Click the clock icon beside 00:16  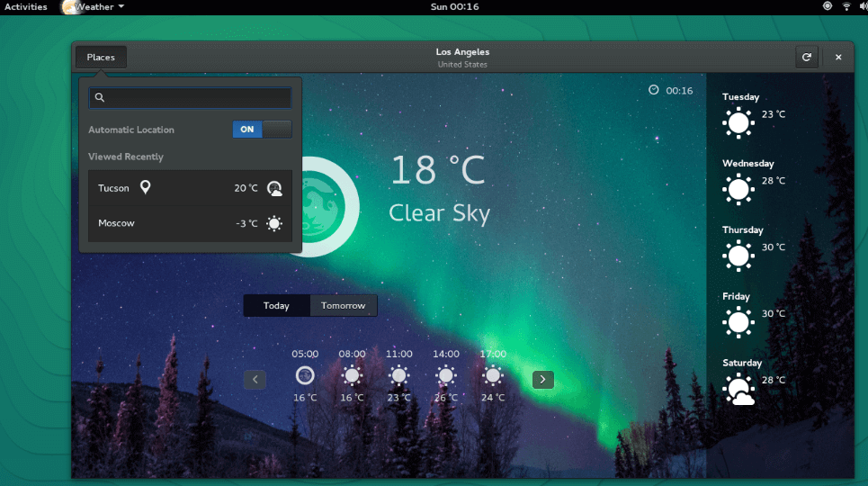click(654, 90)
